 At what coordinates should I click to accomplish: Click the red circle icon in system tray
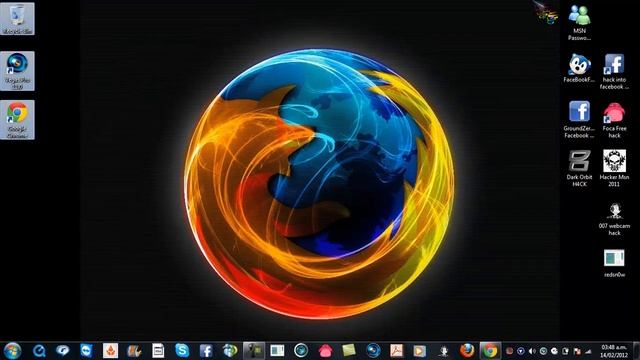tap(509, 351)
